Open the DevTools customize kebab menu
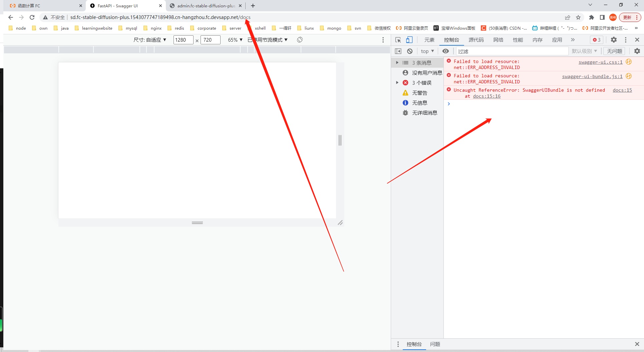This screenshot has width=644, height=352. (626, 40)
